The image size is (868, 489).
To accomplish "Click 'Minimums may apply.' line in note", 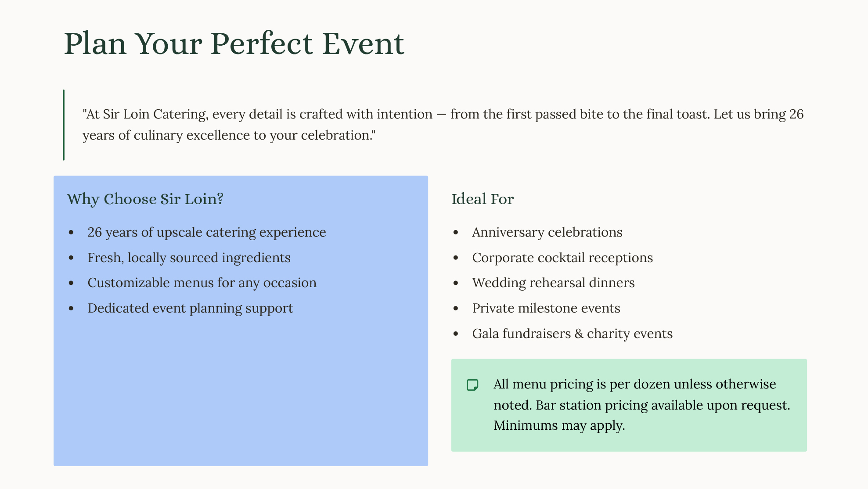I will (559, 425).
